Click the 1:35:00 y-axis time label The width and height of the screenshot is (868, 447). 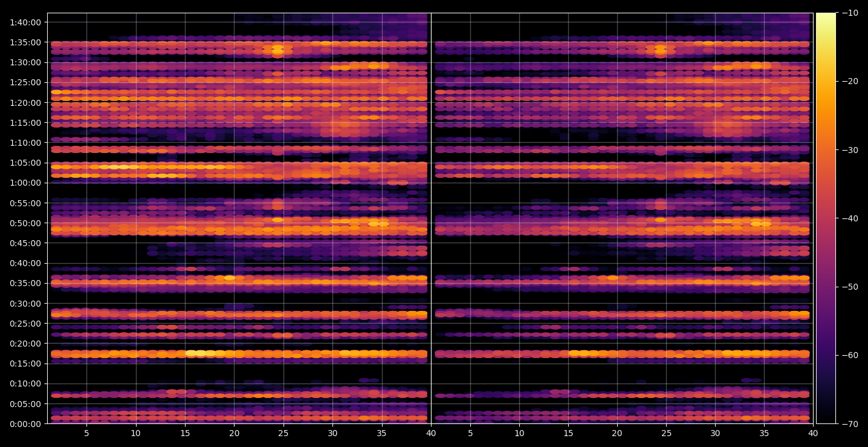pyautogui.click(x=26, y=42)
